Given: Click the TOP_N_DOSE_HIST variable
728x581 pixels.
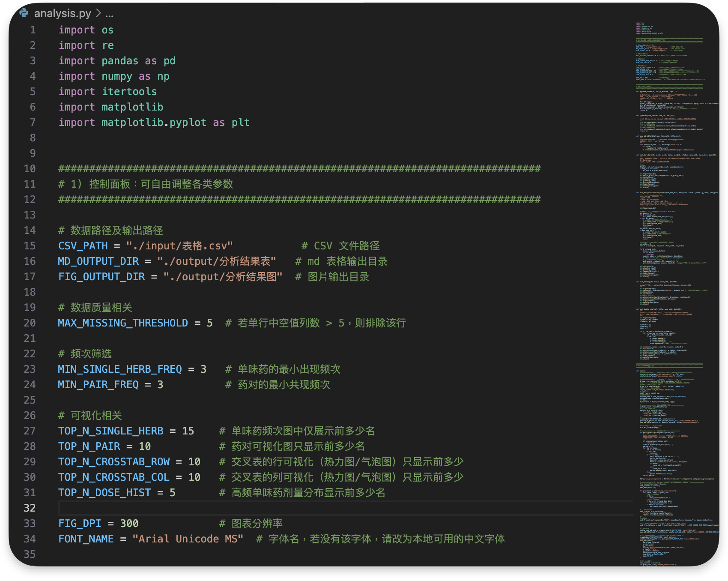Looking at the screenshot, I should point(104,493).
